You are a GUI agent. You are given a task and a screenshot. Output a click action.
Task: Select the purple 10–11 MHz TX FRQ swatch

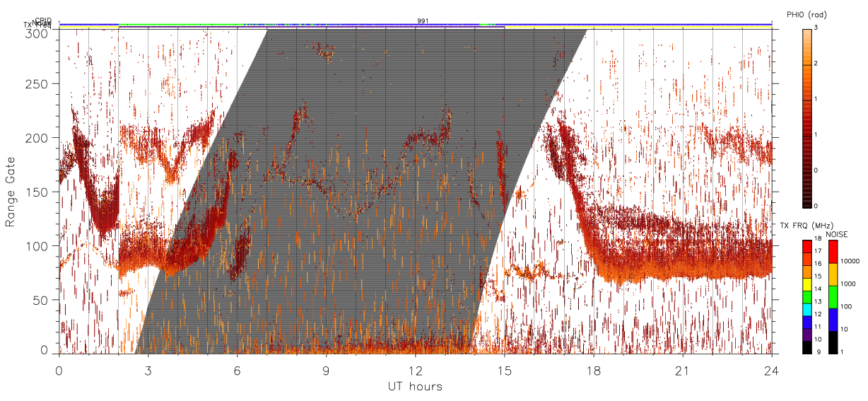point(807,335)
